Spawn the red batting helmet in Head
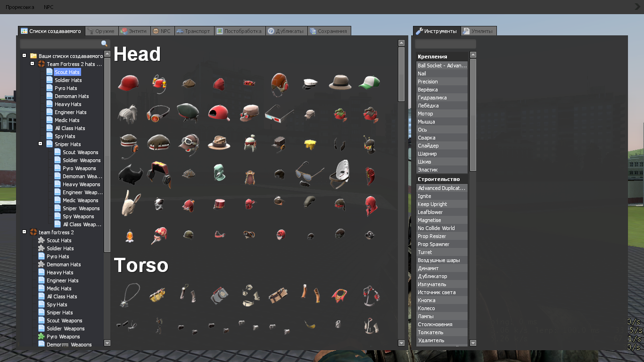This screenshot has width=644, height=362. 129,83
